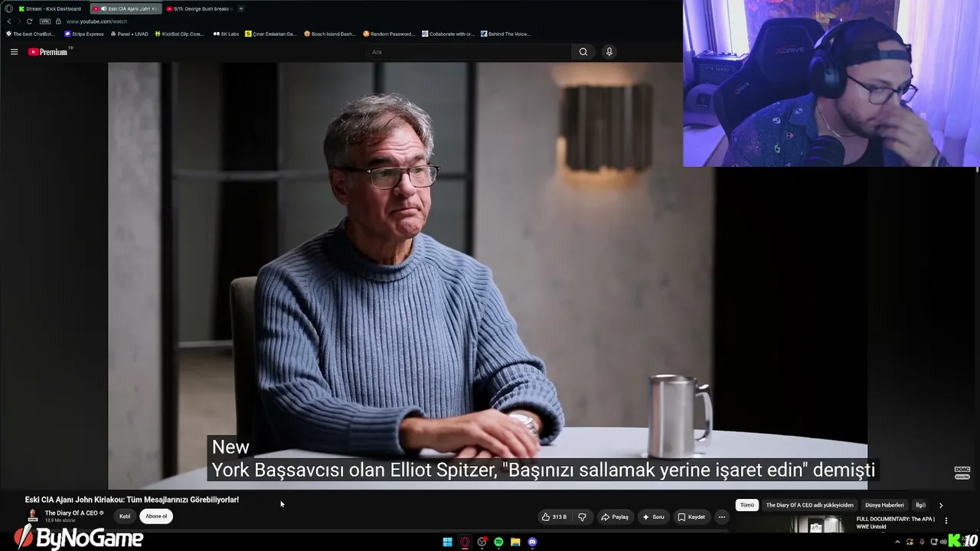The image size is (980, 551).
Task: Show more filter chips with right chevron
Action: 941,505
